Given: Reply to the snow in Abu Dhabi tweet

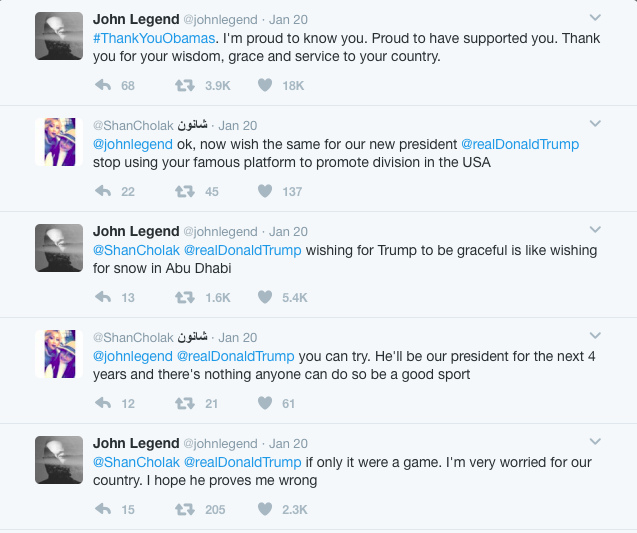Looking at the screenshot, I should click(103, 297).
